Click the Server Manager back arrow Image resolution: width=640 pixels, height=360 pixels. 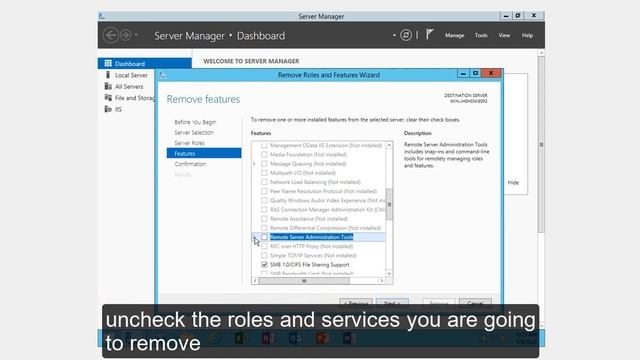(x=111, y=35)
